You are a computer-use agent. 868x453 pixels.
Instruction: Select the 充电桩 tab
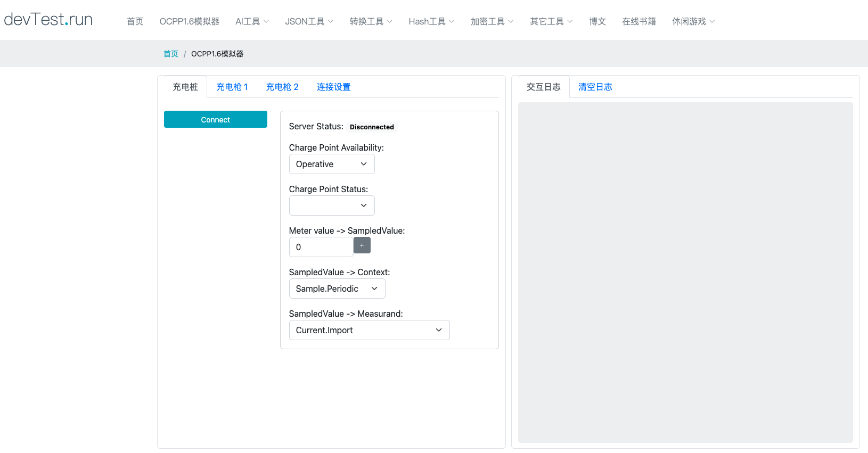pos(185,87)
